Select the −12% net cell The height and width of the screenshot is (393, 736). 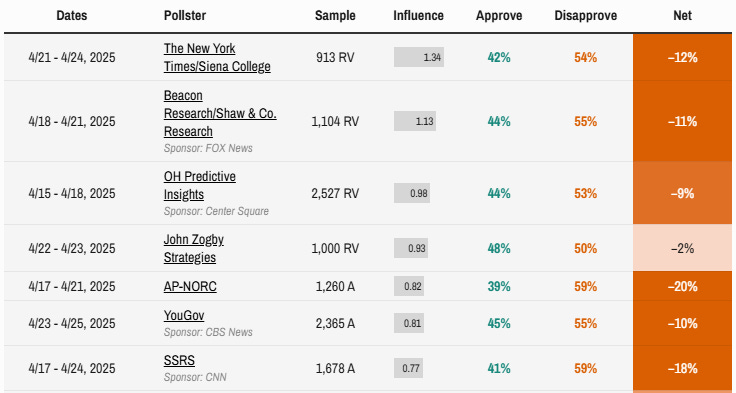pyautogui.click(x=682, y=57)
